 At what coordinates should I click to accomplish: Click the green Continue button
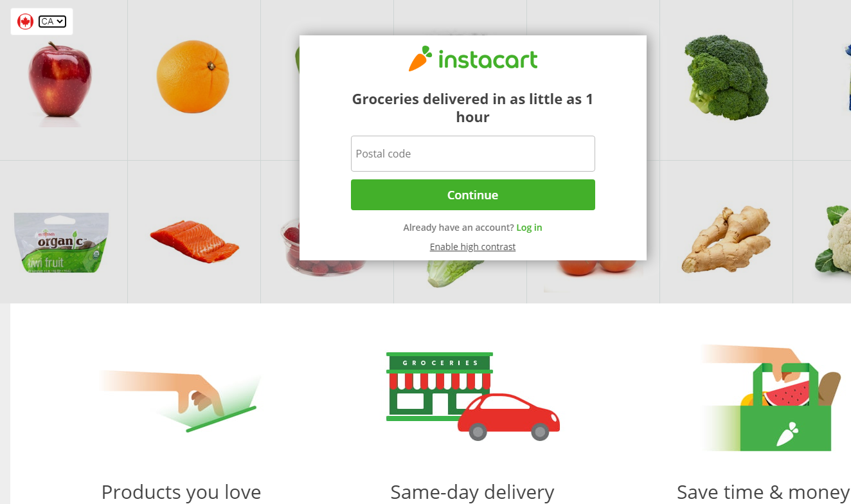[x=473, y=195]
